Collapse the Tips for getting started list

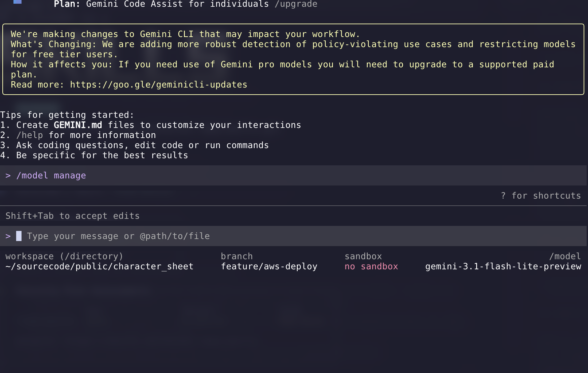pos(67,115)
